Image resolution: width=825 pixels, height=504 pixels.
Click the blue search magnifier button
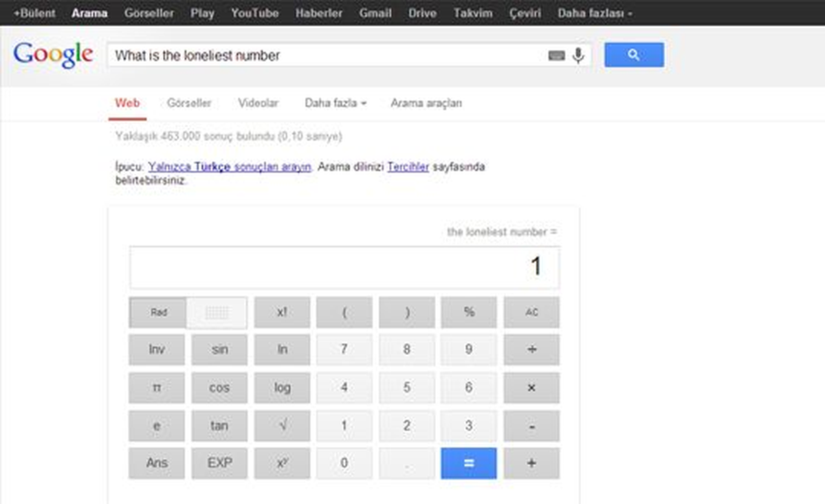pyautogui.click(x=634, y=55)
